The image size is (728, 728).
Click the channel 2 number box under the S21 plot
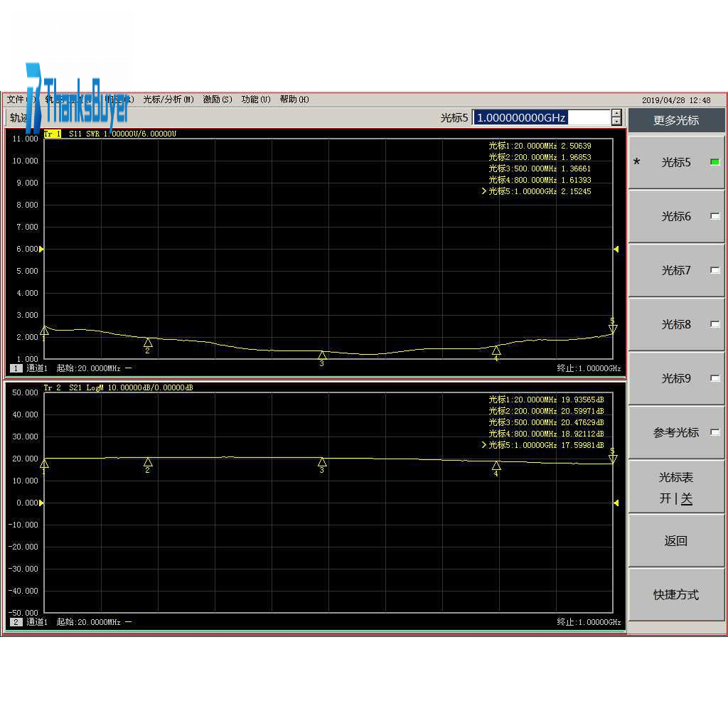pos(16,622)
